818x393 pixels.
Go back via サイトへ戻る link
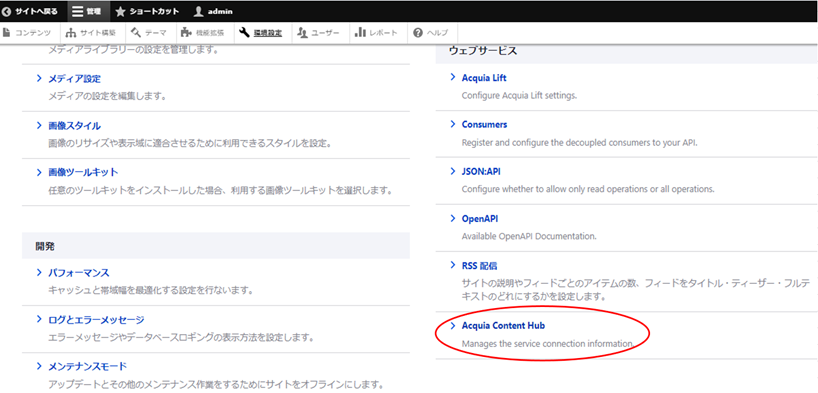pyautogui.click(x=36, y=11)
